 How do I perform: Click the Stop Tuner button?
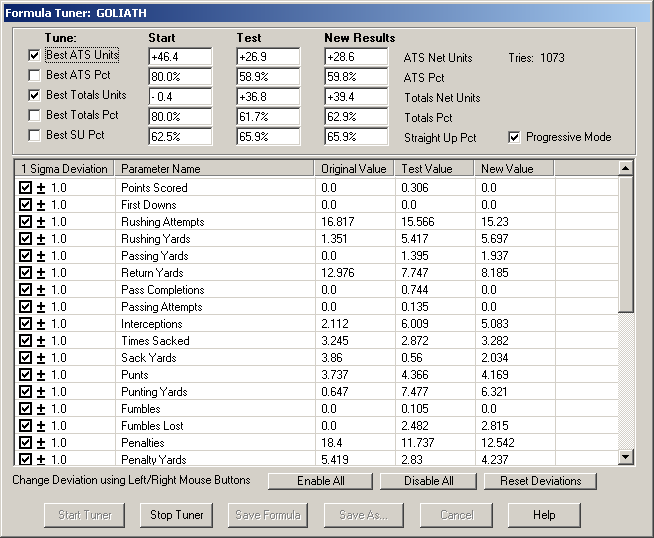(x=176, y=515)
